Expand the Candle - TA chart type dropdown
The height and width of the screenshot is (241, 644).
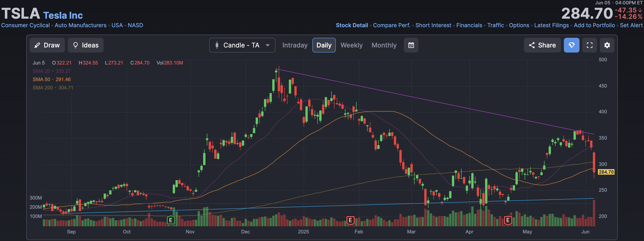click(242, 45)
